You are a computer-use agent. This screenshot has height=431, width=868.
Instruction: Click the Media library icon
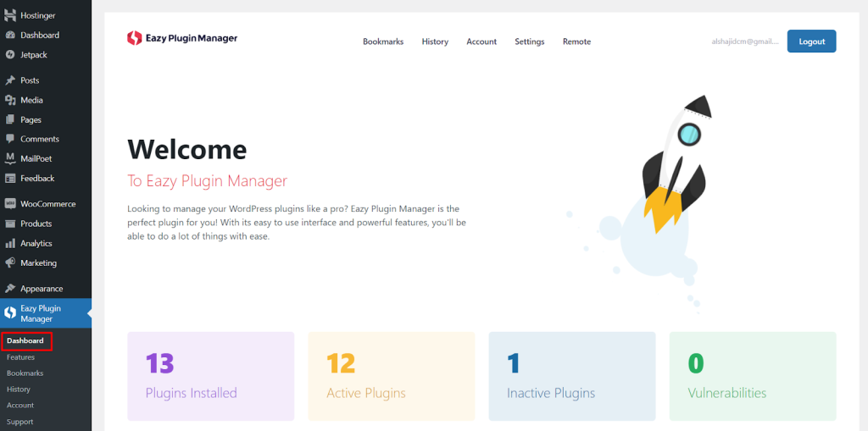coord(10,100)
